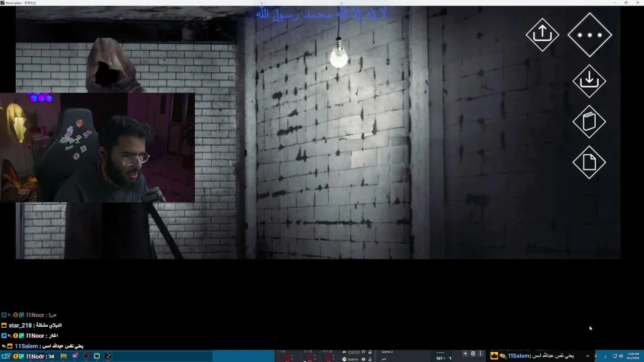Select Scene 2 in scenes list
The image size is (644, 362).
(x=387, y=352)
